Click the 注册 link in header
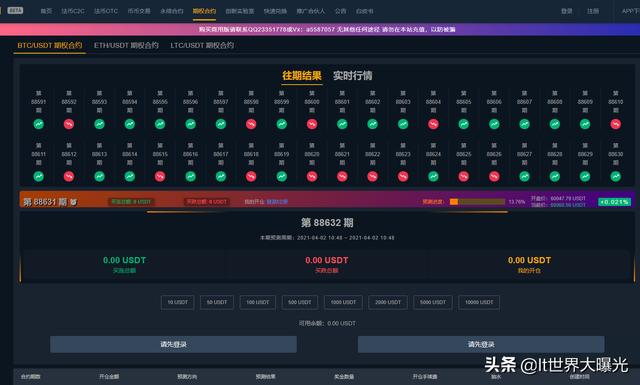Viewport: 640px width, 385px height. point(593,11)
